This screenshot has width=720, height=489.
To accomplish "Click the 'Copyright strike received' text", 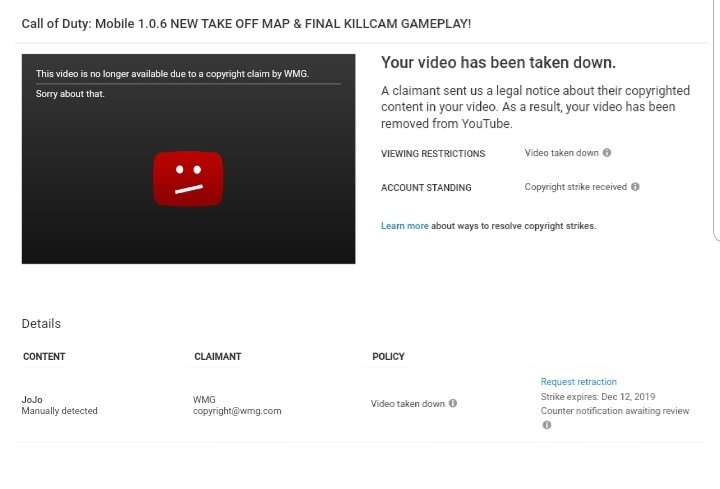I will [x=575, y=187].
